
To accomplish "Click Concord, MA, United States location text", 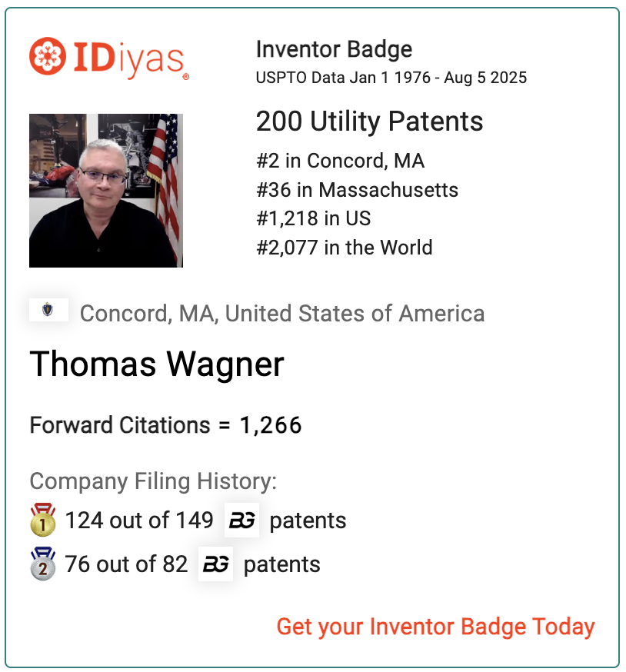I will [x=282, y=313].
